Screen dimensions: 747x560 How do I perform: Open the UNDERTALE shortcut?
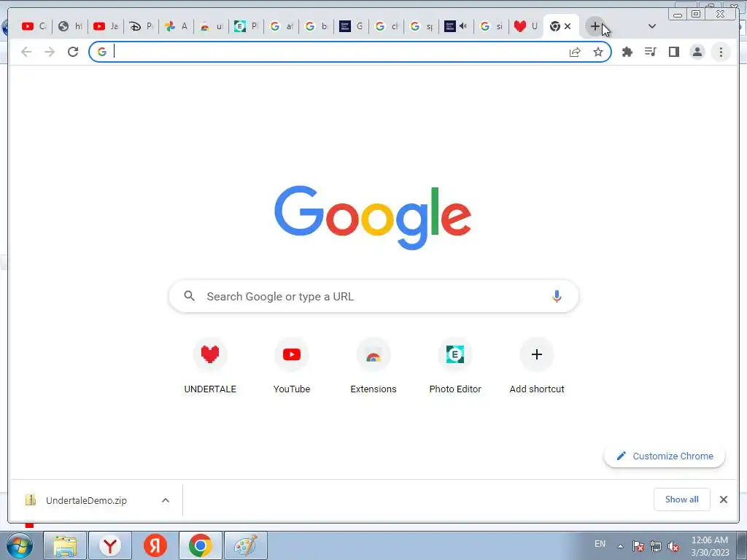pos(210,366)
